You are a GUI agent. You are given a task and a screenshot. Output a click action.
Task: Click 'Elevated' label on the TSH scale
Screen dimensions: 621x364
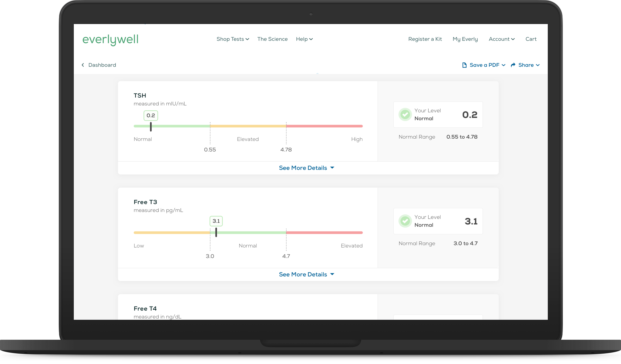coord(248,139)
